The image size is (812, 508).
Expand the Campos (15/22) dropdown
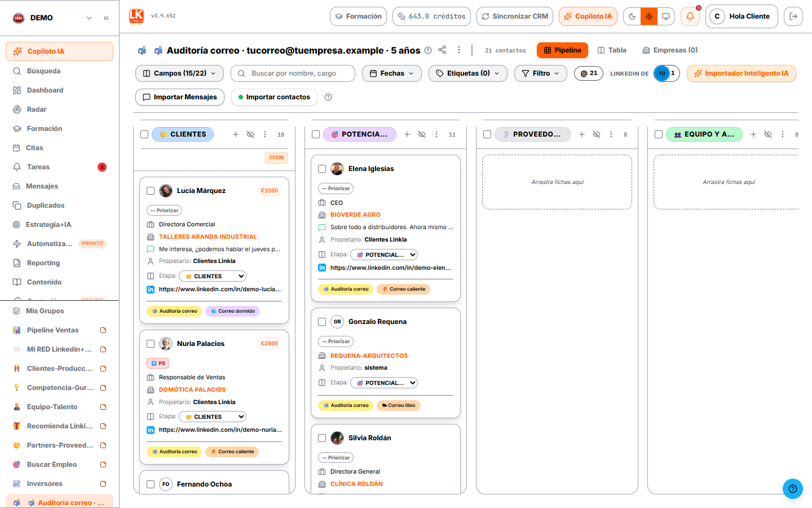point(179,73)
